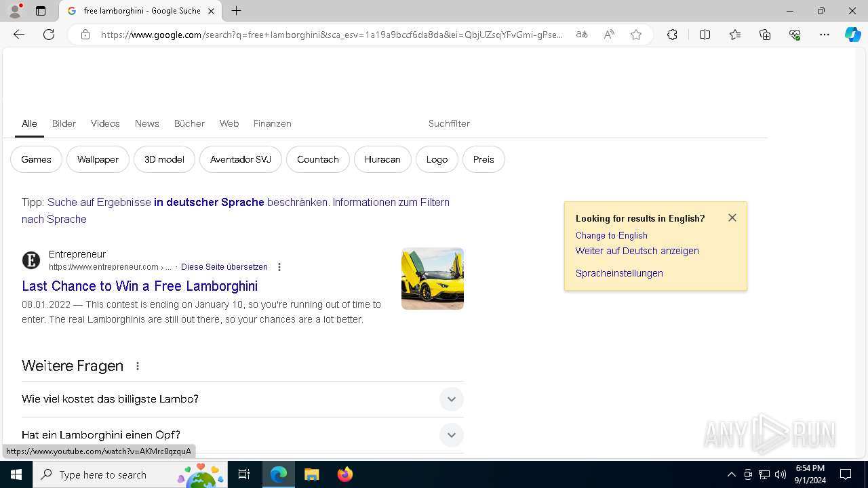Open clock showing 6:54 PM
Image resolution: width=868 pixels, height=488 pixels.
point(810,474)
